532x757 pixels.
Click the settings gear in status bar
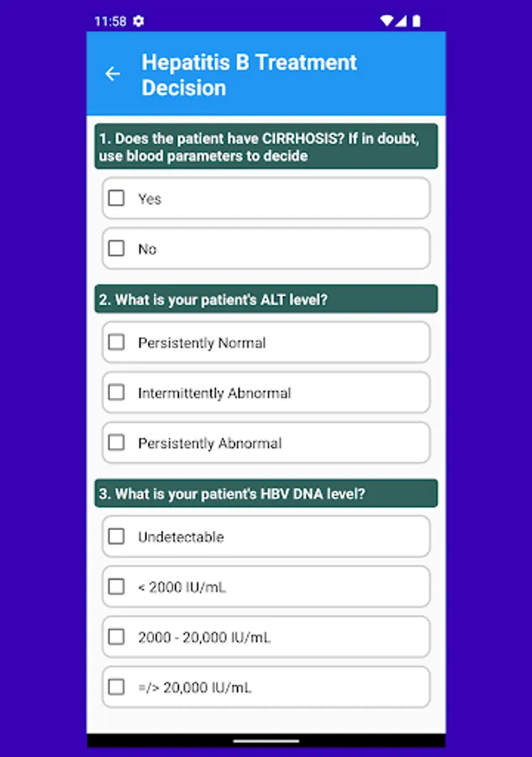coord(139,20)
